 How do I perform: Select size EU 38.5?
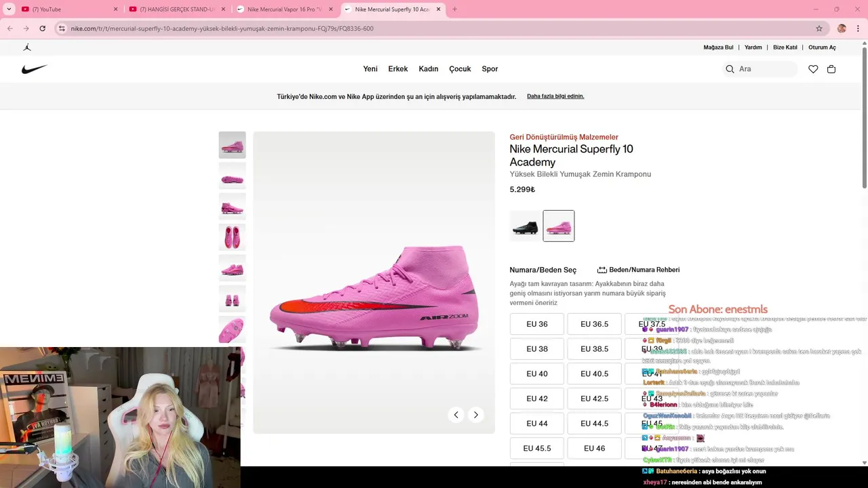(x=595, y=349)
